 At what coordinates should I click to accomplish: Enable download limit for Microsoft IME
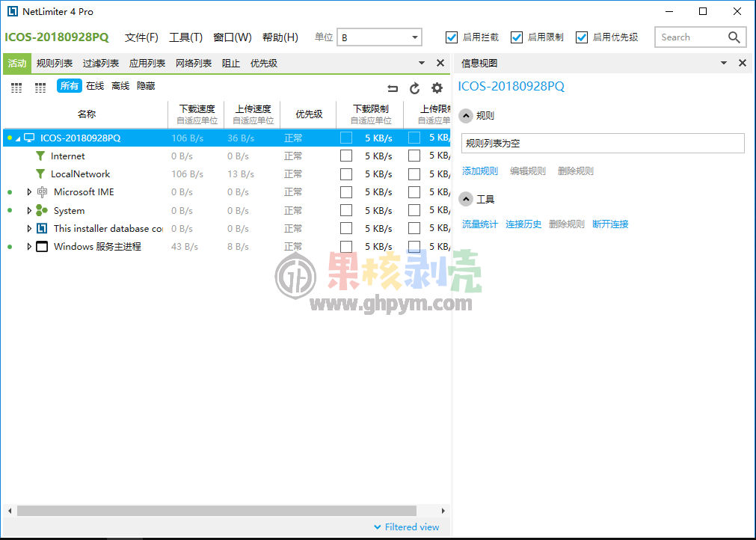(x=346, y=192)
